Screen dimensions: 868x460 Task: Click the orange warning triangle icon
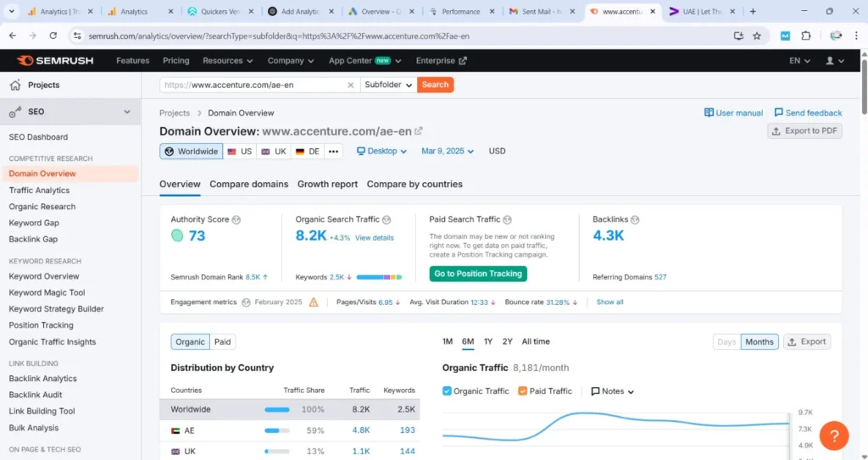pyautogui.click(x=314, y=302)
